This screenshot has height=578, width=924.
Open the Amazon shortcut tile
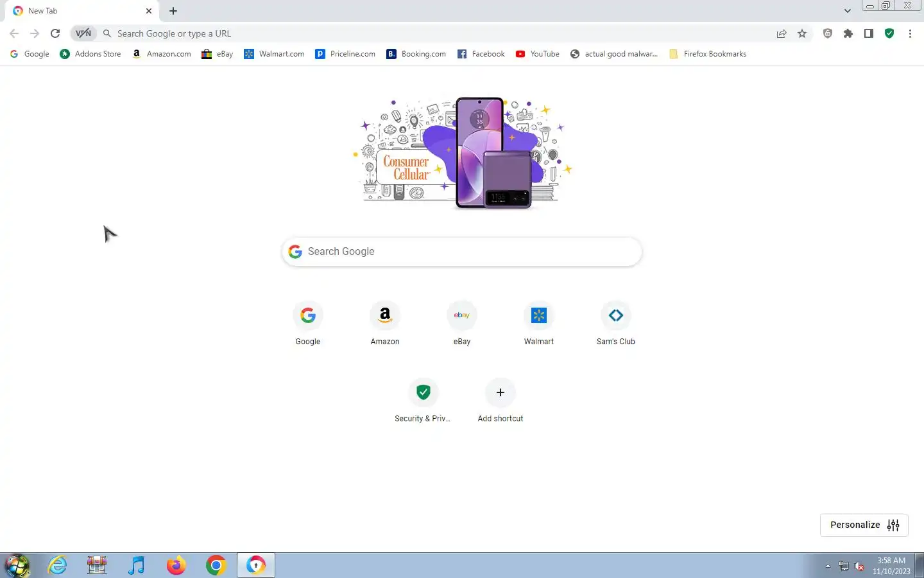point(385,324)
